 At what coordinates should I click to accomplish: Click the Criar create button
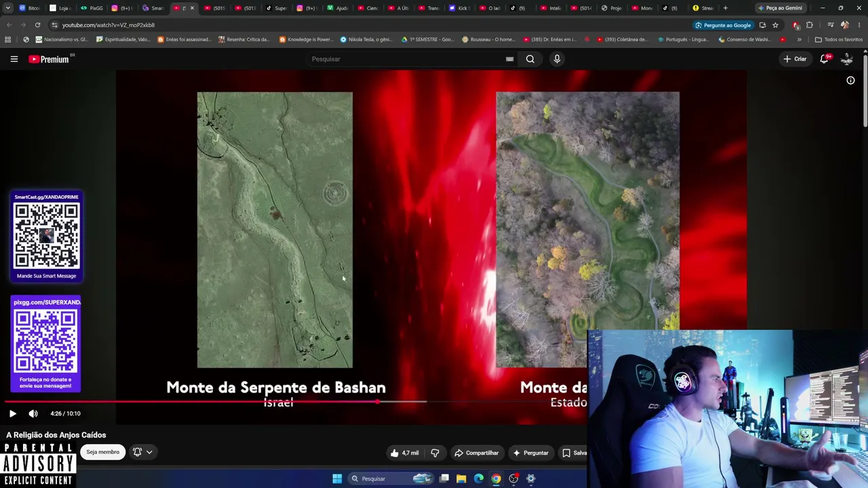[795, 59]
